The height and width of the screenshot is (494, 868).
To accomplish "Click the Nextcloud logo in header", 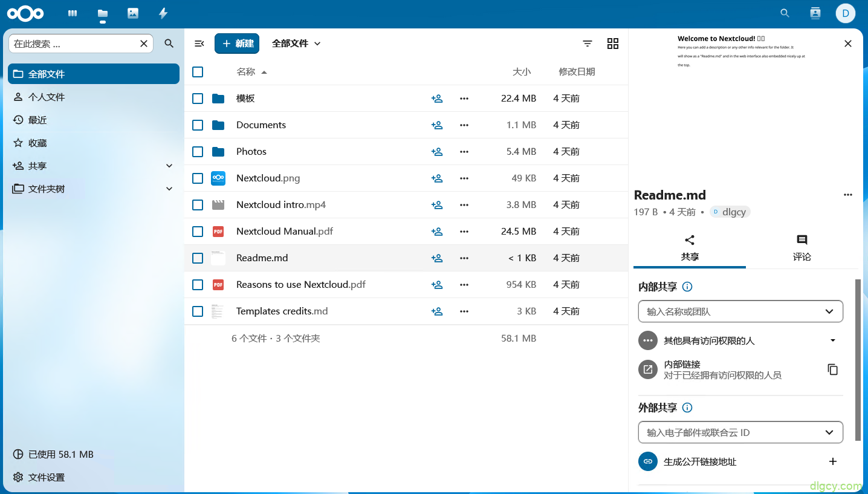I will [25, 13].
